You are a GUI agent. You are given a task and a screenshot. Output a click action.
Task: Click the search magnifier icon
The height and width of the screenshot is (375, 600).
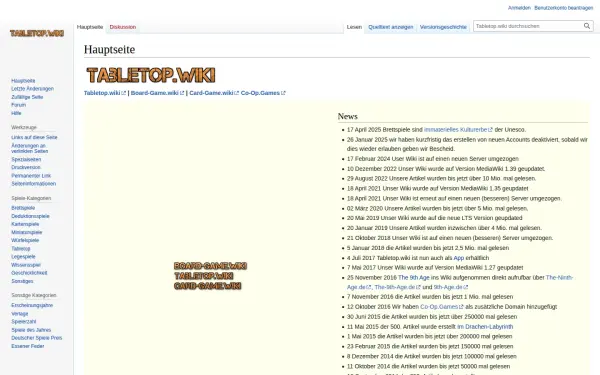click(587, 26)
